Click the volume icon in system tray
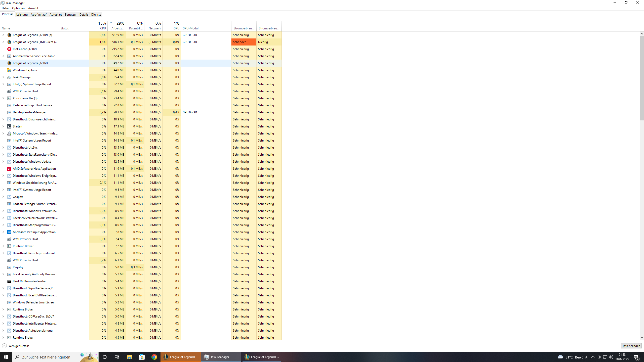Viewport: 644px width, 362px height. tap(611, 357)
